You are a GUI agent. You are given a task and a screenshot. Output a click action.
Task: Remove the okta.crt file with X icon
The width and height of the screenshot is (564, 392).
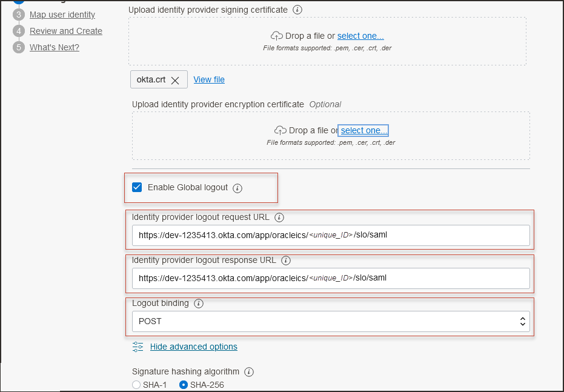pyautogui.click(x=175, y=80)
